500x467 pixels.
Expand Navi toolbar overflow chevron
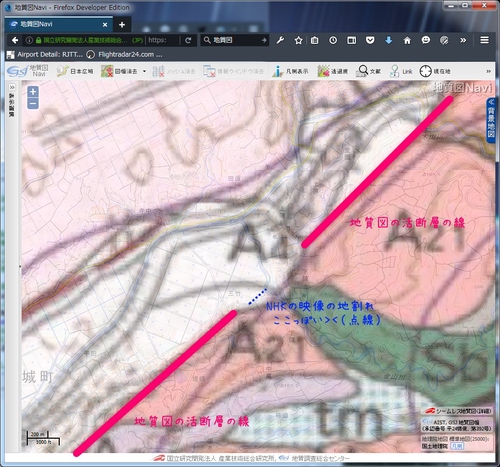[x=488, y=71]
